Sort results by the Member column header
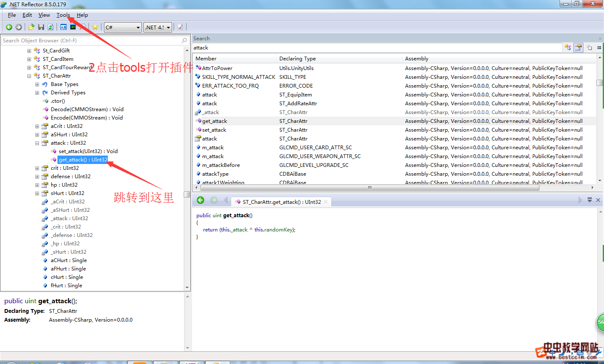The width and height of the screenshot is (604, 364). [x=234, y=59]
